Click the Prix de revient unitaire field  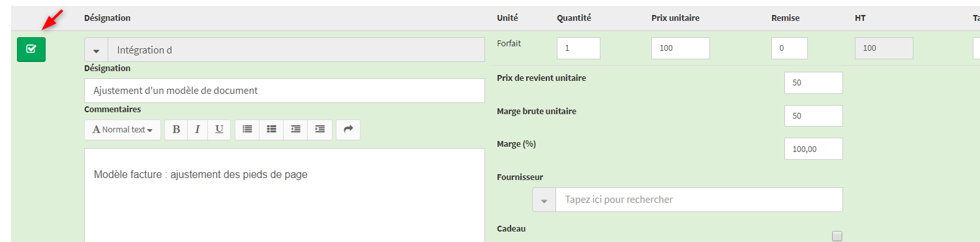click(x=814, y=83)
